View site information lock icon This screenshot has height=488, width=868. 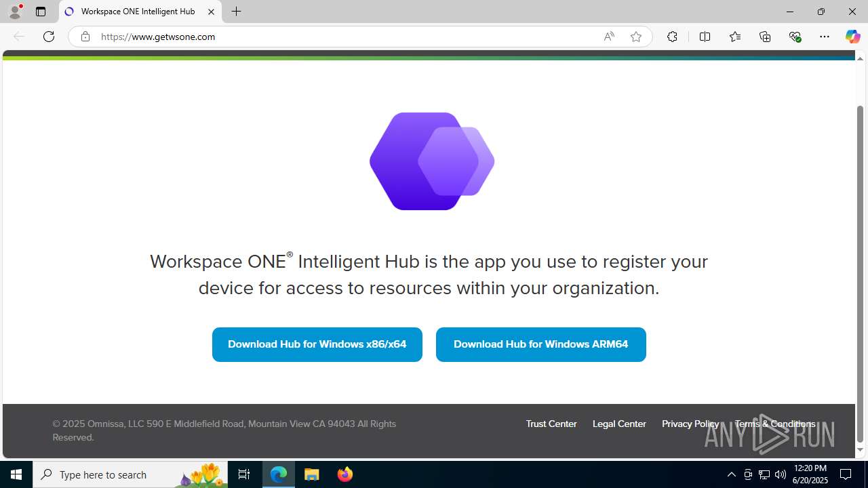click(x=85, y=37)
